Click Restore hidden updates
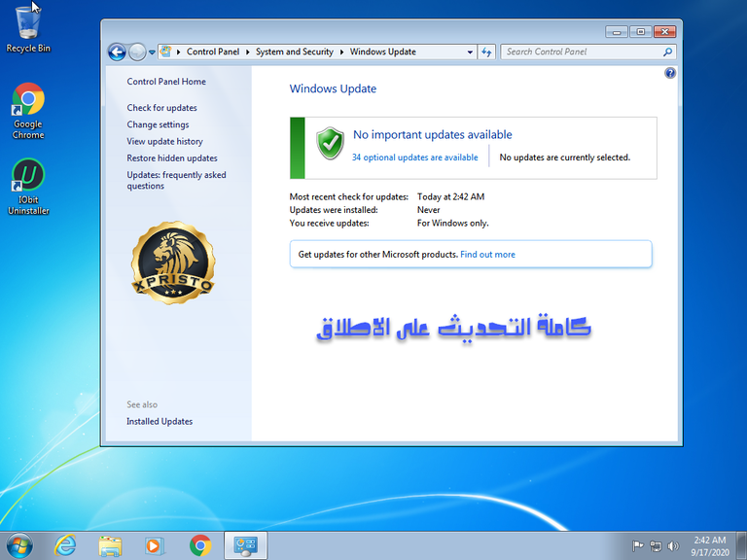The width and height of the screenshot is (747, 560). point(172,158)
